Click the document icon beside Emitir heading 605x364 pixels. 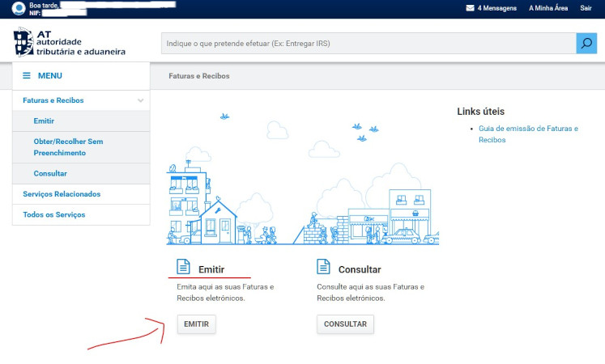pos(183,268)
